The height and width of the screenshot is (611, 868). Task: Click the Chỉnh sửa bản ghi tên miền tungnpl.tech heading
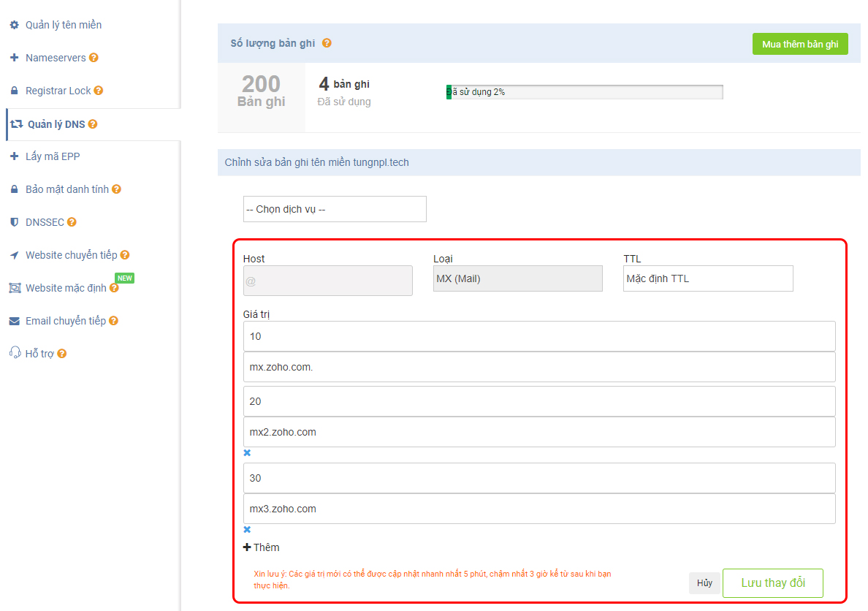click(316, 162)
